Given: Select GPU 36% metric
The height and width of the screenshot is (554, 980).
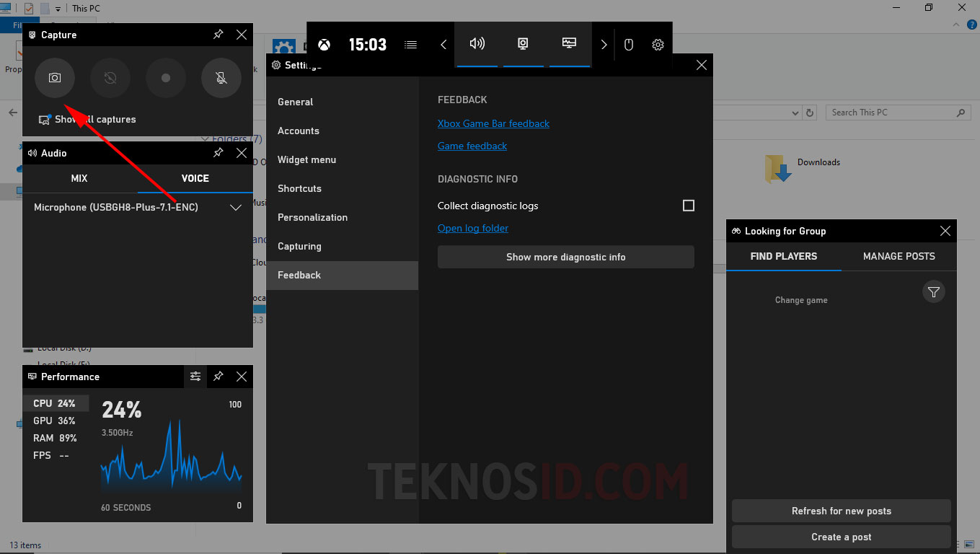Looking at the screenshot, I should click(56, 421).
